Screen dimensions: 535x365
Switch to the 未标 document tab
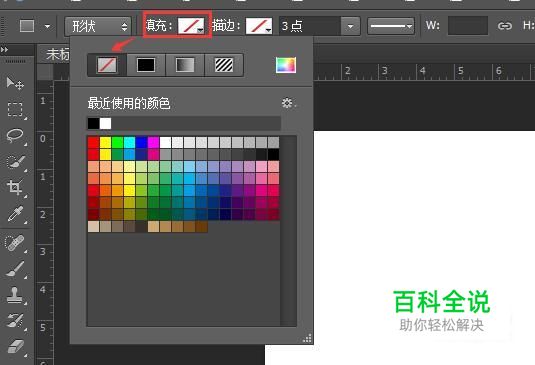[57, 54]
